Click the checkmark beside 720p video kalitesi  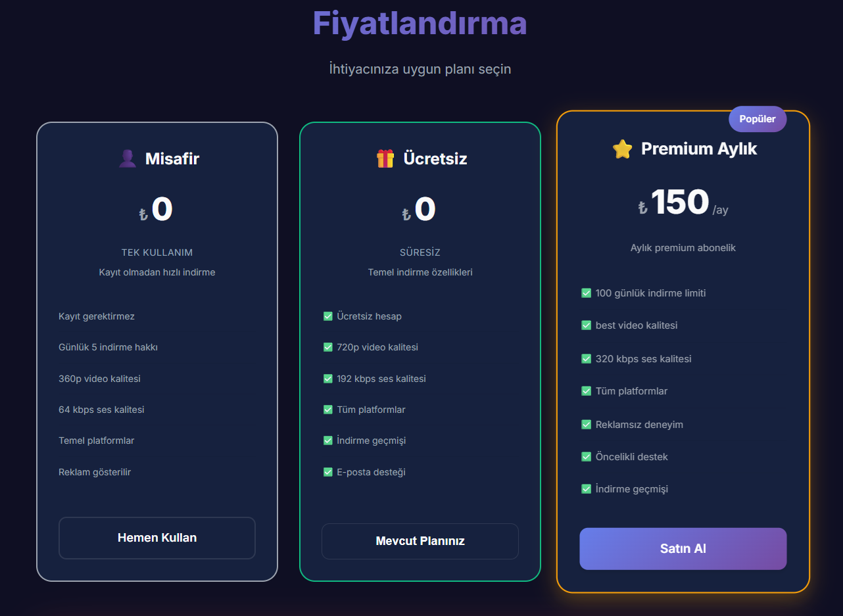click(x=328, y=347)
